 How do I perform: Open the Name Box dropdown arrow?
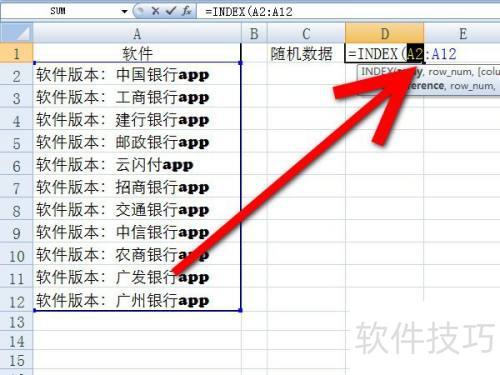pyautogui.click(x=124, y=12)
